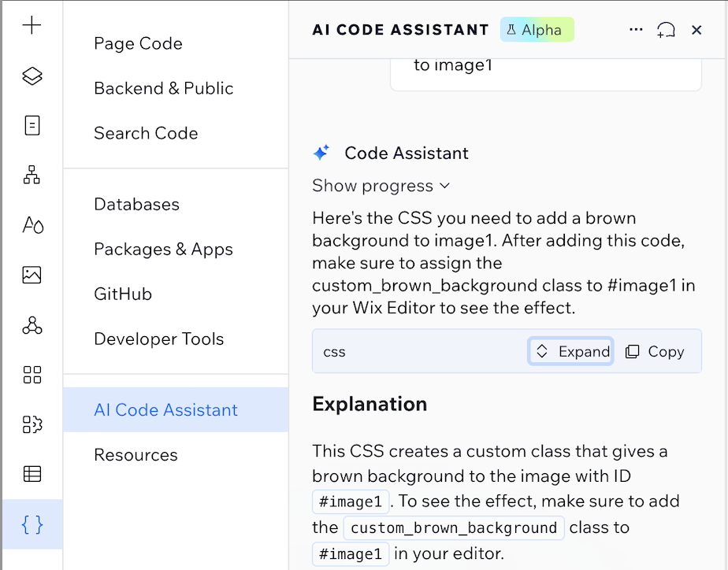The image size is (728, 570).
Task: Click the connected-nodes icon in sidebar
Action: (x=32, y=325)
